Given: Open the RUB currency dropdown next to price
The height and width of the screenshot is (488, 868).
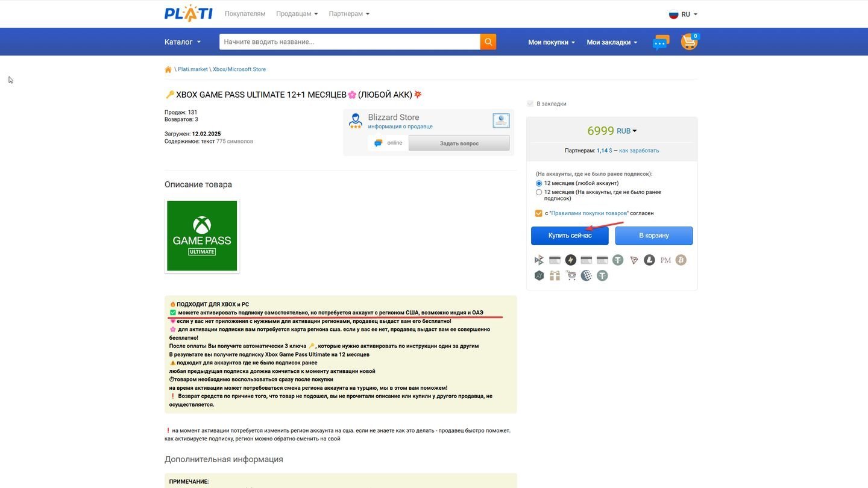Looking at the screenshot, I should [627, 131].
